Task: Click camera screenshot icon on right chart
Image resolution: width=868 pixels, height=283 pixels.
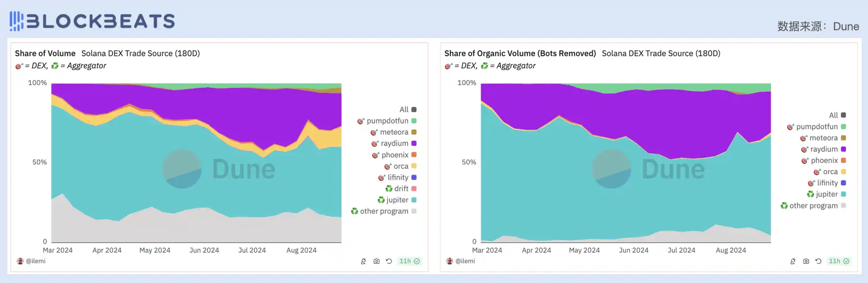Action: click(806, 262)
